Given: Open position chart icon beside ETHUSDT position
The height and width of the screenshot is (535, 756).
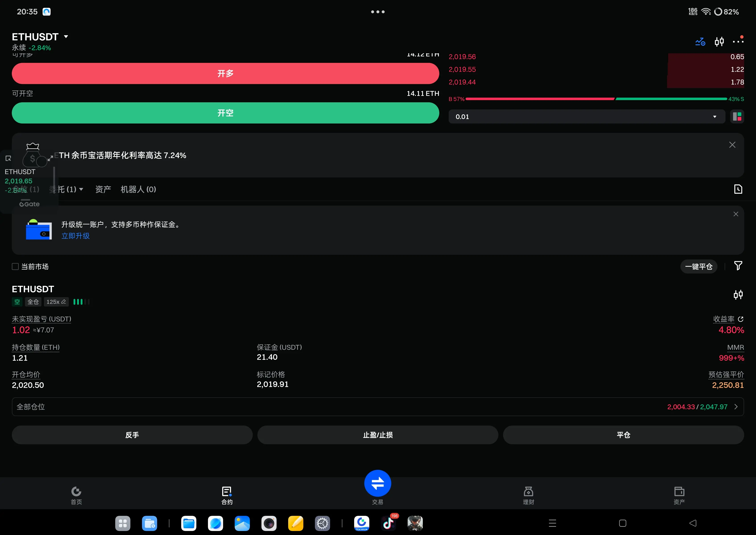Looking at the screenshot, I should click(x=738, y=294).
